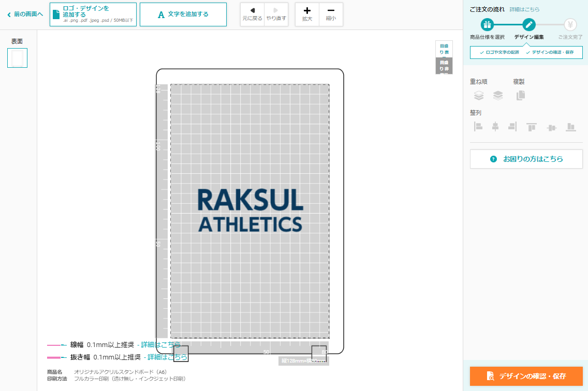The image size is (588, 391).
Task: Select the RAKSUL logo text on canvas
Action: click(250, 200)
